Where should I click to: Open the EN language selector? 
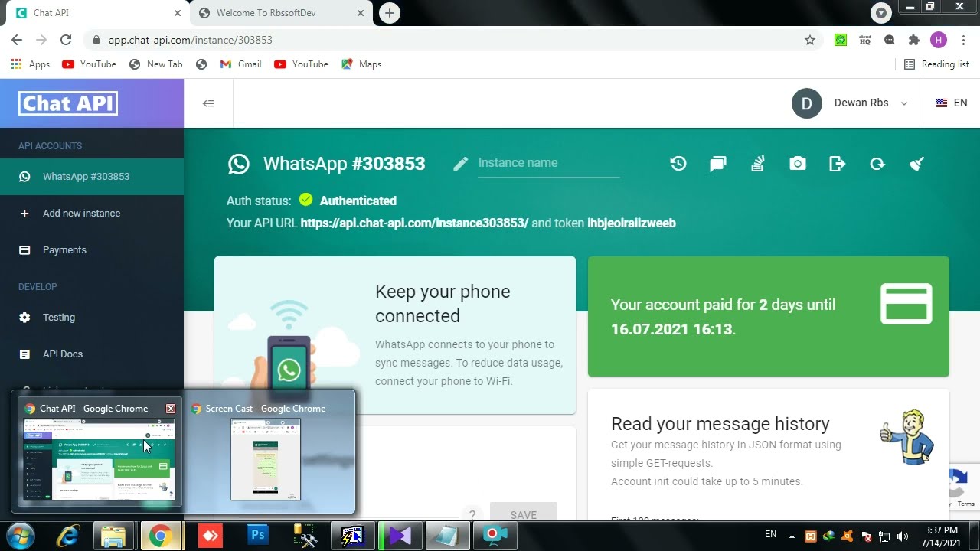click(952, 103)
